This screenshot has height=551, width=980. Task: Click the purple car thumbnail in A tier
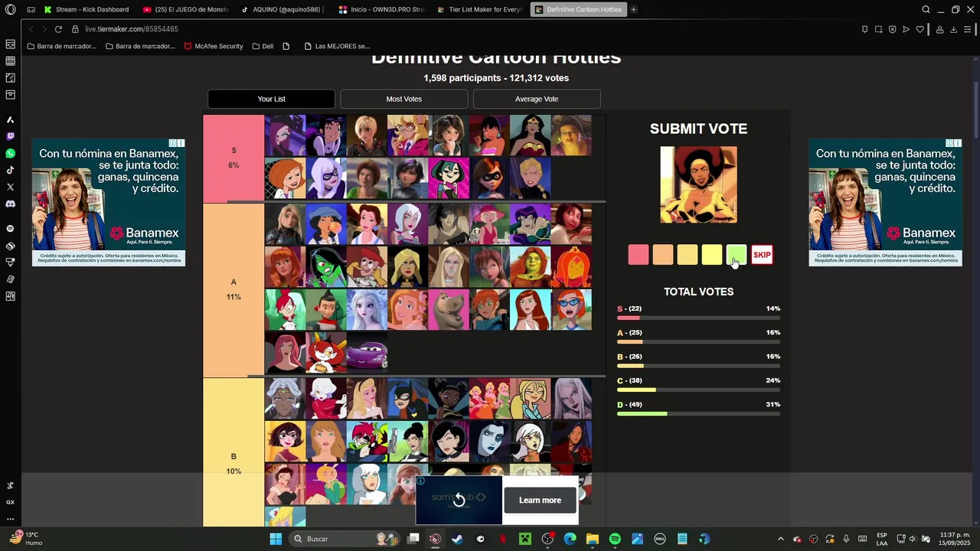coord(367,352)
